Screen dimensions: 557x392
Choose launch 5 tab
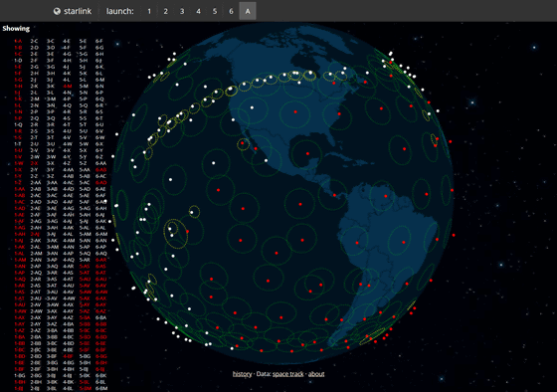coord(215,11)
